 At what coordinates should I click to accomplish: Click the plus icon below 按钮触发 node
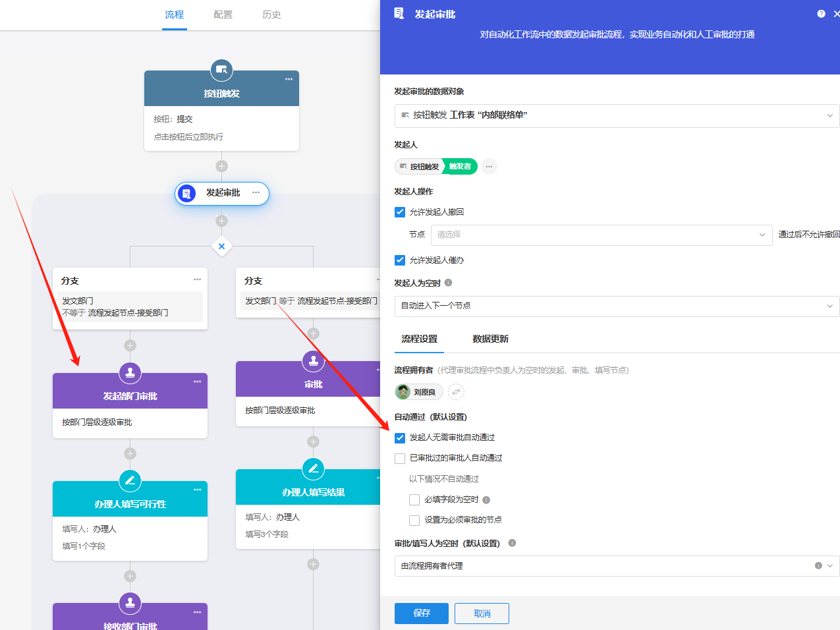pyautogui.click(x=221, y=166)
